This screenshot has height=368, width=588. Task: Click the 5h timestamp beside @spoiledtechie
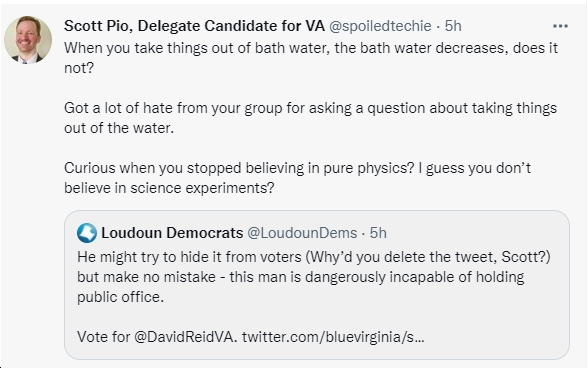tap(453, 26)
